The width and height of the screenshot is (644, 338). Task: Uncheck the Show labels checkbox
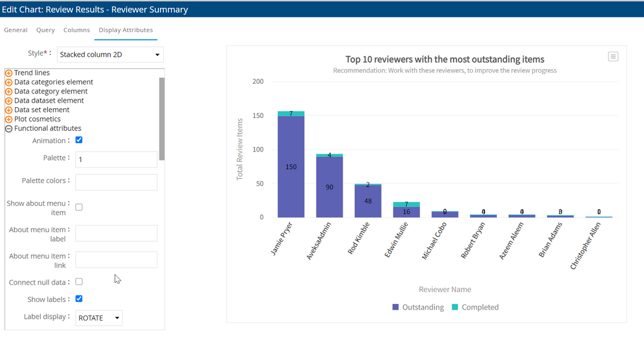tap(79, 299)
